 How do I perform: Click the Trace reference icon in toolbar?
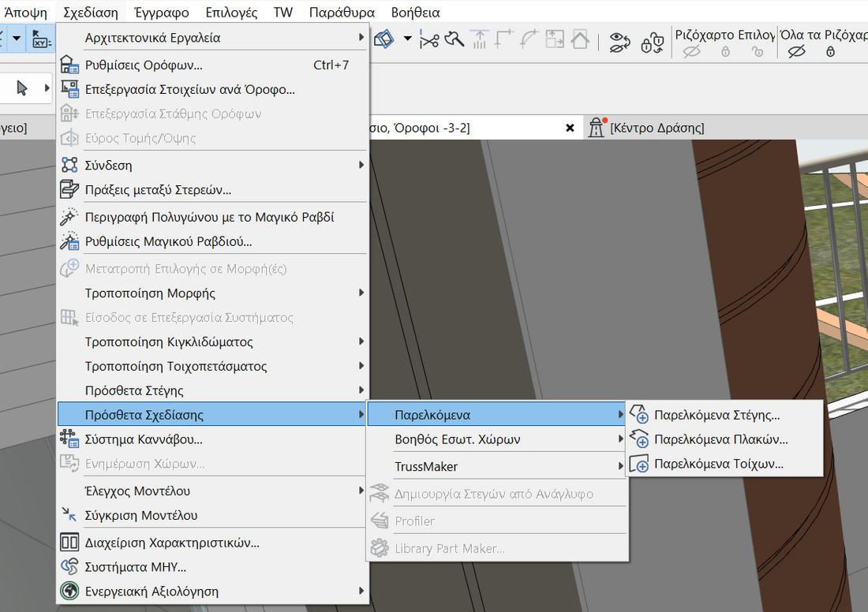tap(384, 39)
